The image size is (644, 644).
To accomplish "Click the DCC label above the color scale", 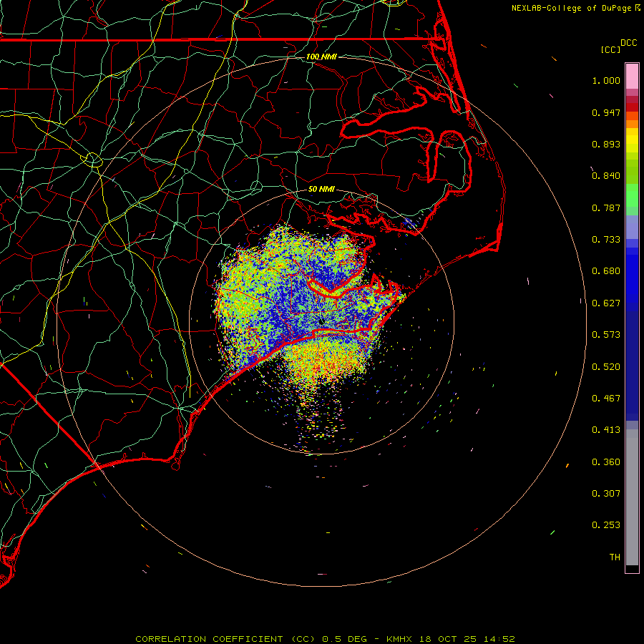I will (x=629, y=43).
